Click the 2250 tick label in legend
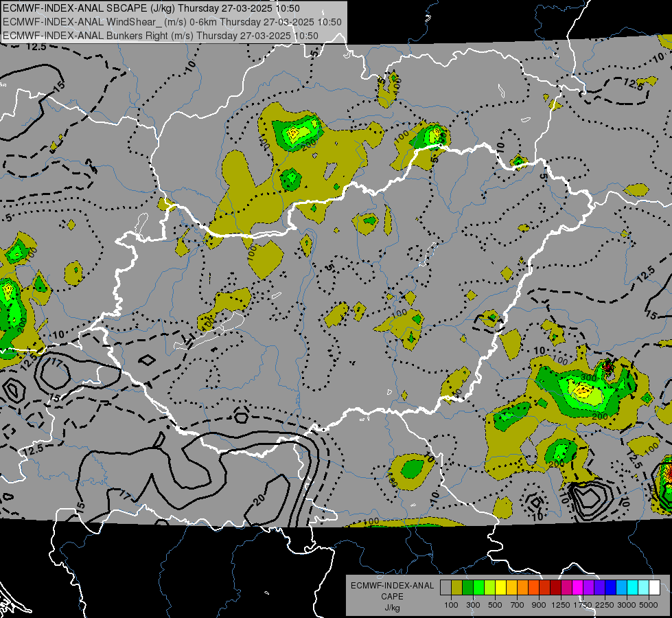This screenshot has width=672, height=618. (605, 605)
